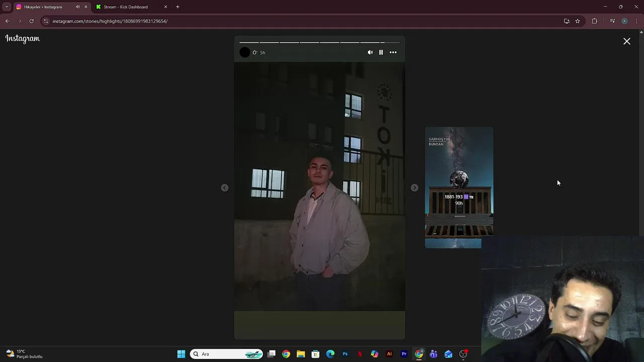Mute the Instagram tab's audio indicator

tap(77, 7)
